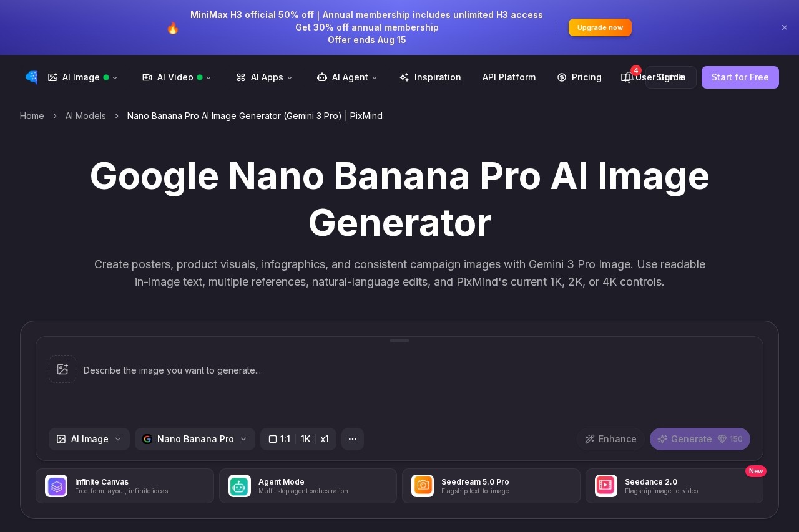Click the PixMind logo icon

click(32, 77)
